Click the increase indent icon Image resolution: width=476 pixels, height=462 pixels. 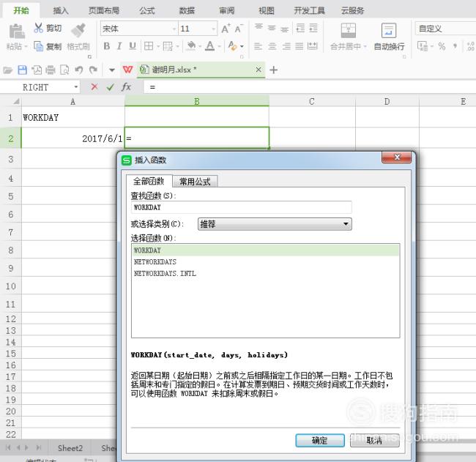point(313,29)
